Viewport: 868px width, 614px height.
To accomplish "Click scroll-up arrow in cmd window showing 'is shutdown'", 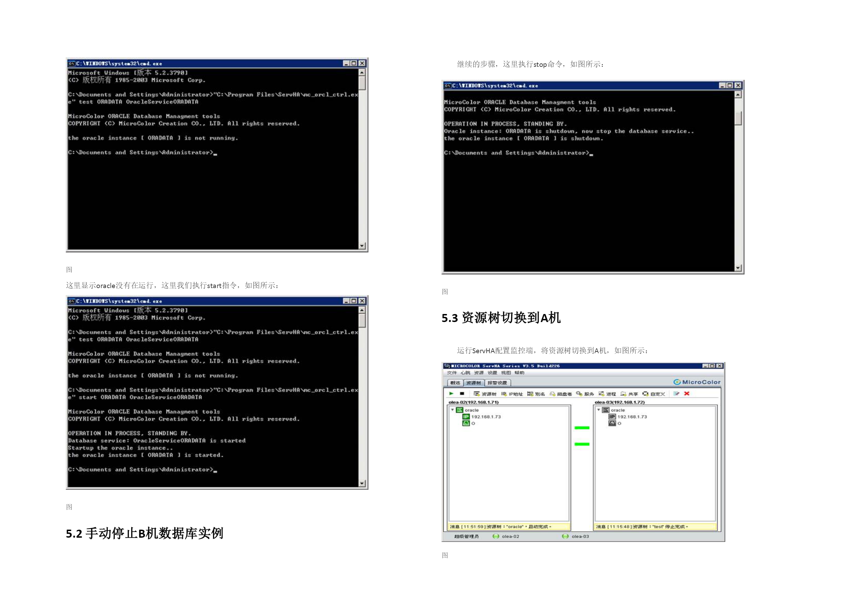I will (738, 95).
